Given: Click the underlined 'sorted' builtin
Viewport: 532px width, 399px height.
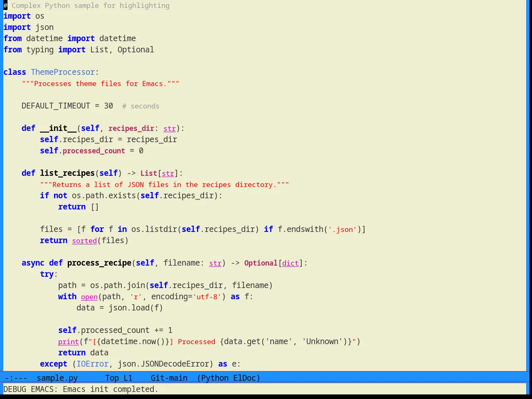Looking at the screenshot, I should 84,241.
